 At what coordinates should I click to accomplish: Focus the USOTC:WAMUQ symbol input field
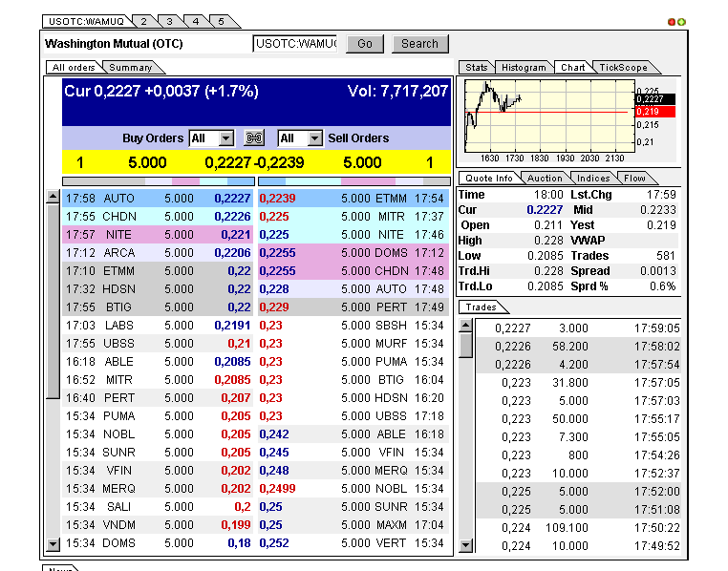pyautogui.click(x=295, y=44)
